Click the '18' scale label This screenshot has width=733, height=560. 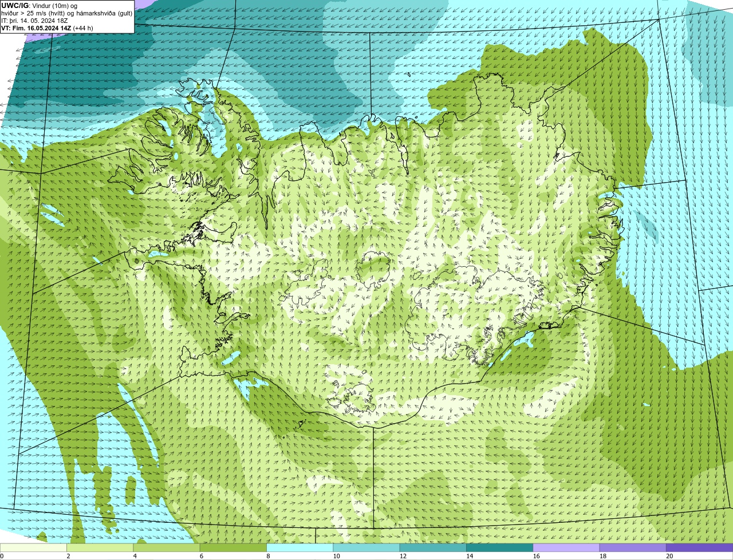[602, 556]
